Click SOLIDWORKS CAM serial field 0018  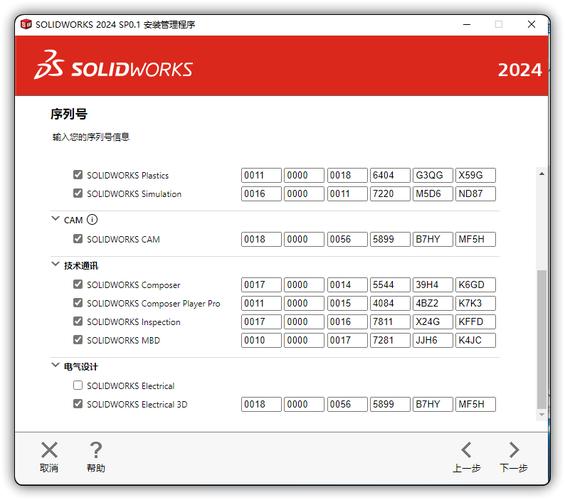tap(261, 239)
